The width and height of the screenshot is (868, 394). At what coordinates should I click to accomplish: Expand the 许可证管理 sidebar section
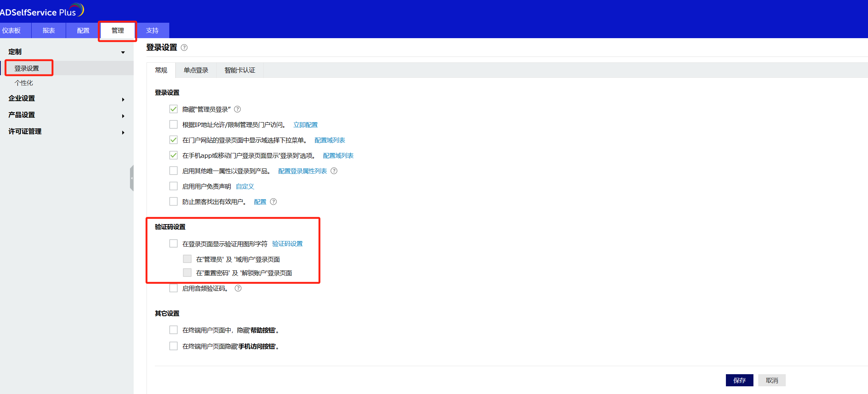(123, 132)
